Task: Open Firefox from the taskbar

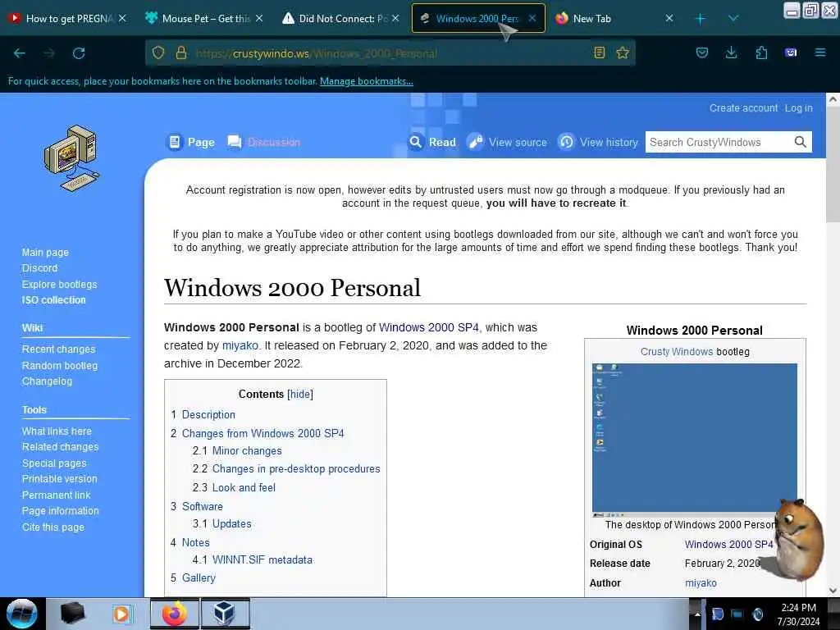Action: [x=175, y=614]
